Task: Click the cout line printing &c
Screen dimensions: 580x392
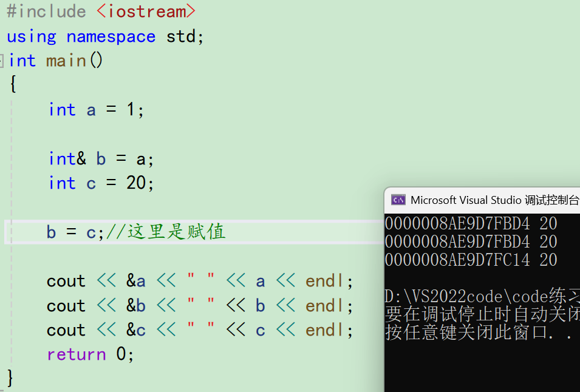Action: [200, 330]
